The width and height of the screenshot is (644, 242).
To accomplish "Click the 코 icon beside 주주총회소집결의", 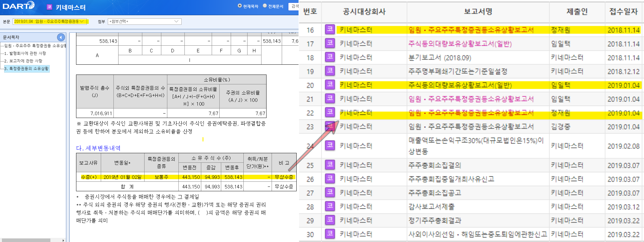I will 330,165.
